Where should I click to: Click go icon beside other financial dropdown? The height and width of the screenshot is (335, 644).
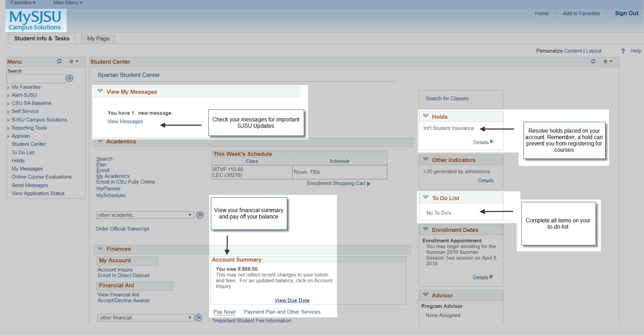pyautogui.click(x=199, y=318)
